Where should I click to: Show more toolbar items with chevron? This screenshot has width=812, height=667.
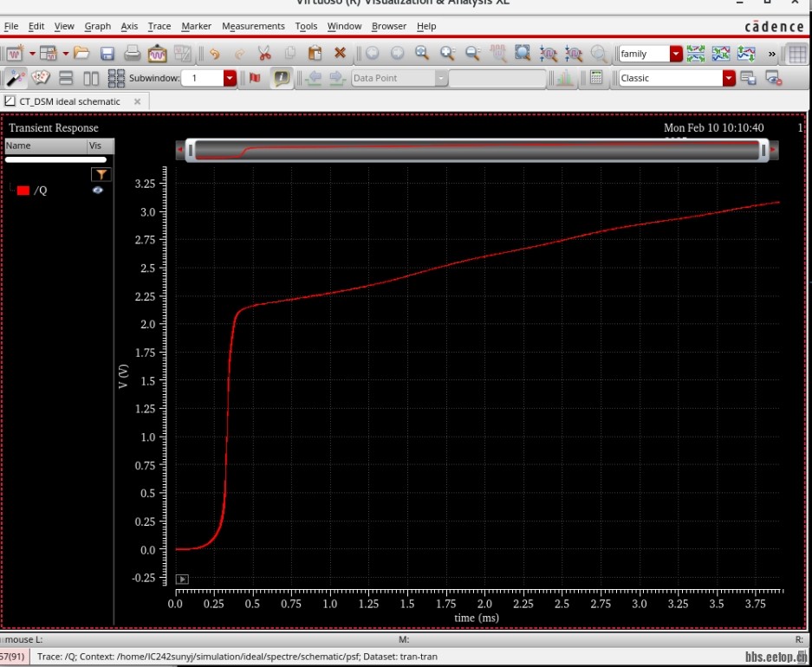click(771, 54)
